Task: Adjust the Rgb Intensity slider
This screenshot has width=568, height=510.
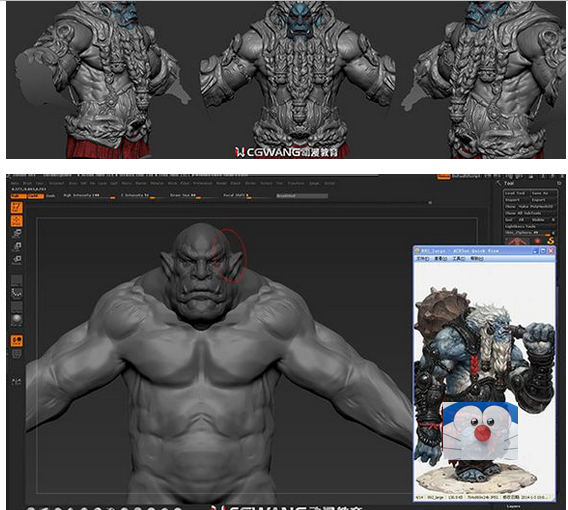Action: point(89,196)
